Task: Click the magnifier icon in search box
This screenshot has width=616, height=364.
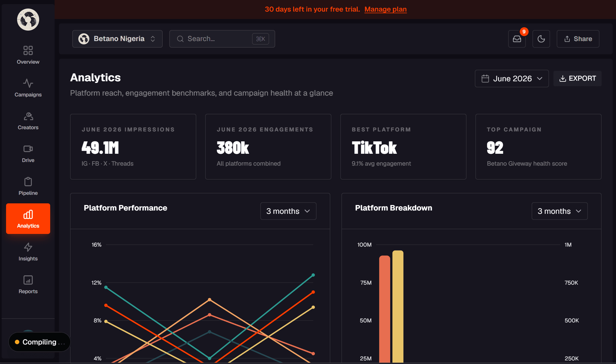Action: (x=180, y=39)
